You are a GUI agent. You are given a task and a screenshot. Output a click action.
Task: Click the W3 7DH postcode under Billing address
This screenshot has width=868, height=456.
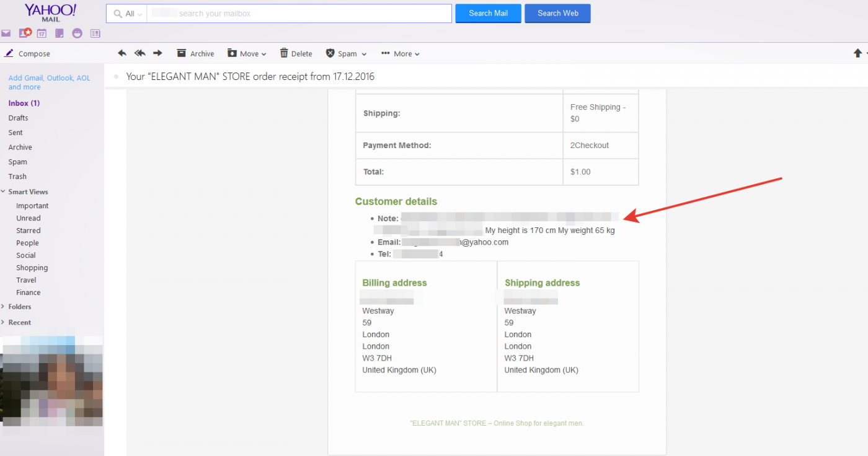377,358
